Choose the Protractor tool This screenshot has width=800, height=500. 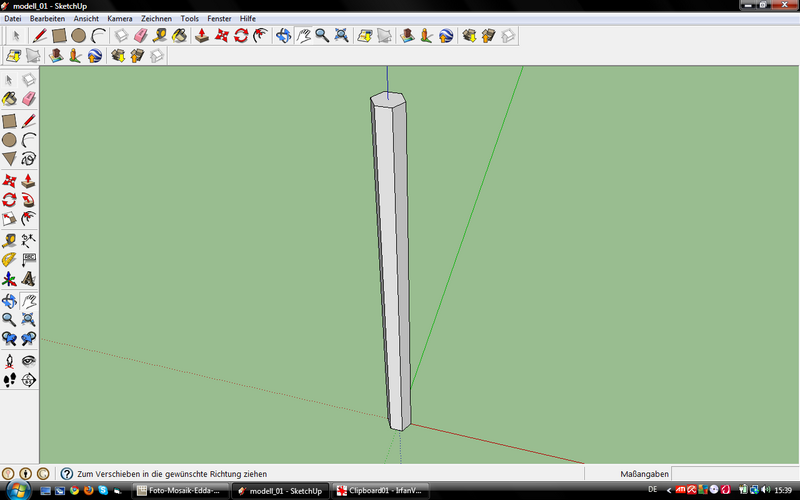9,259
